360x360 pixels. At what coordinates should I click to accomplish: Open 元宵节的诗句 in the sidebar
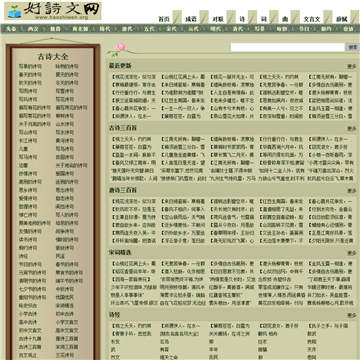pyautogui.click(x=33, y=273)
